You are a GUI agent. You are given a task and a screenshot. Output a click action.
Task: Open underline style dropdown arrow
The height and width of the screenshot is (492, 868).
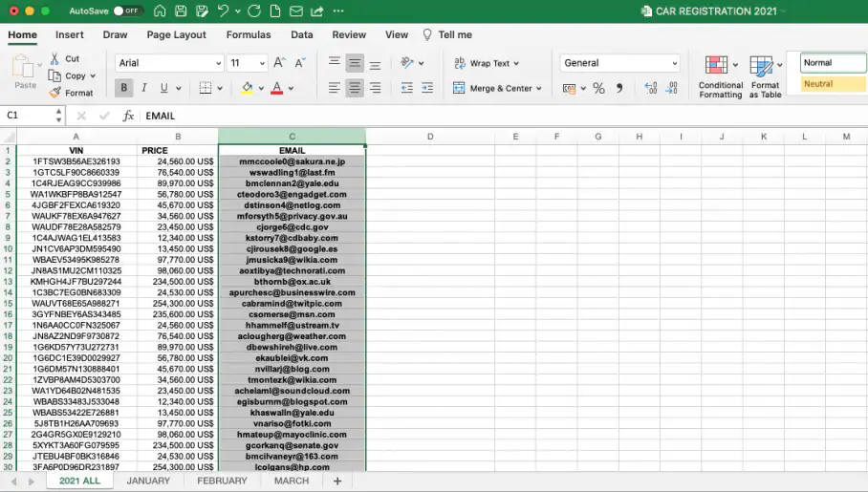(x=178, y=88)
